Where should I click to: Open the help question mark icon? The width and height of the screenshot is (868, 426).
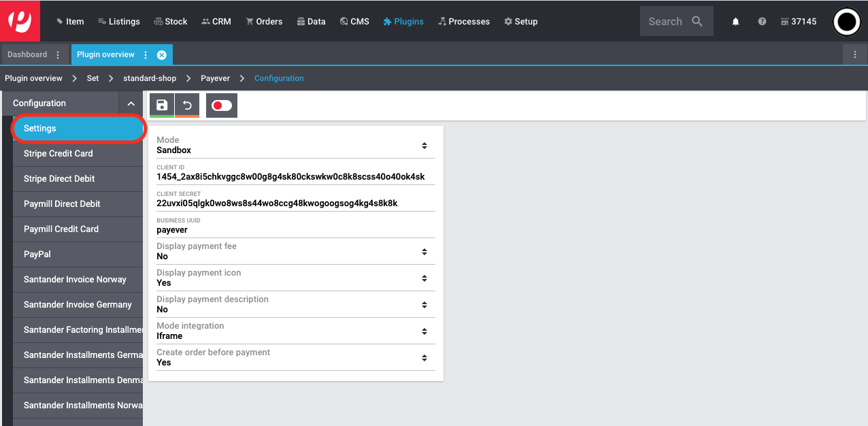[x=762, y=22]
